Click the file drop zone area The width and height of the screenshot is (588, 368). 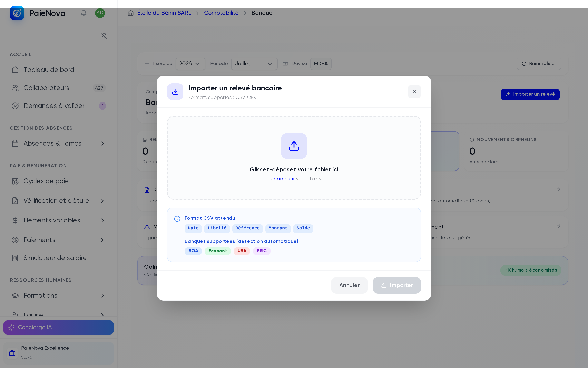point(294,158)
